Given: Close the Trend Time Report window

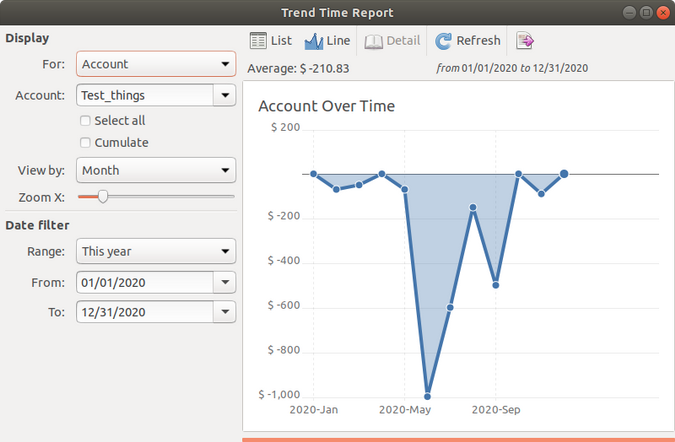Looking at the screenshot, I should (662, 12).
